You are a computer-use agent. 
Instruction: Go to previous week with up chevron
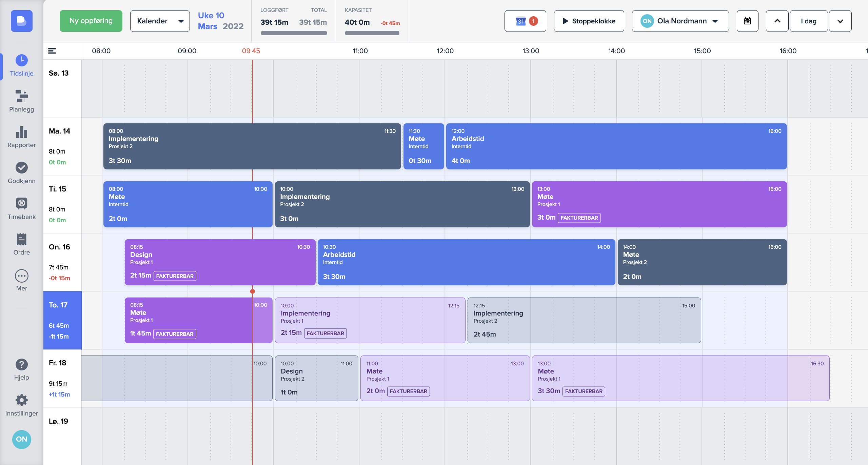tap(777, 21)
